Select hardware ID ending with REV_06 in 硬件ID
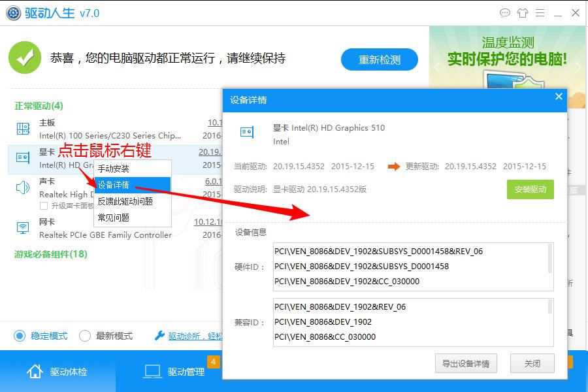 pyautogui.click(x=378, y=252)
